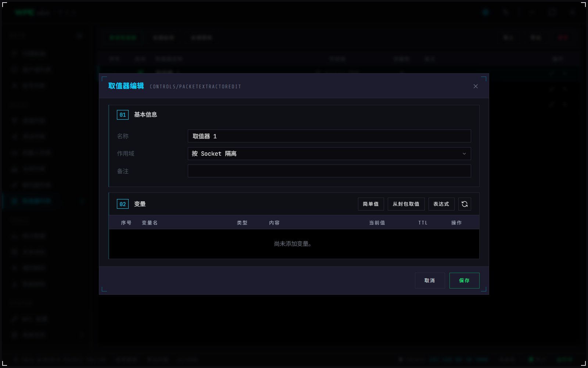Image resolution: width=588 pixels, height=368 pixels.
Task: Add a 简单值 variable
Action: pos(371,204)
